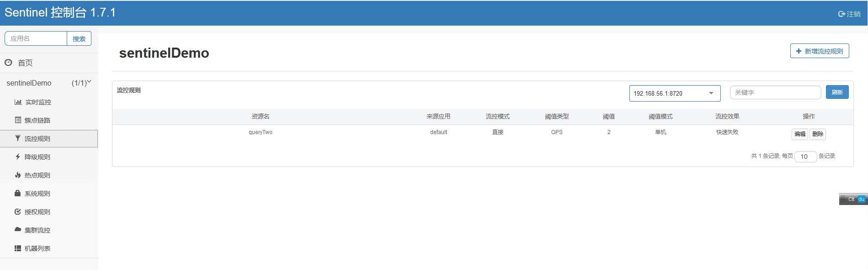The height and width of the screenshot is (270, 868).
Task: Click the 刷新 refresh button
Action: [837, 92]
